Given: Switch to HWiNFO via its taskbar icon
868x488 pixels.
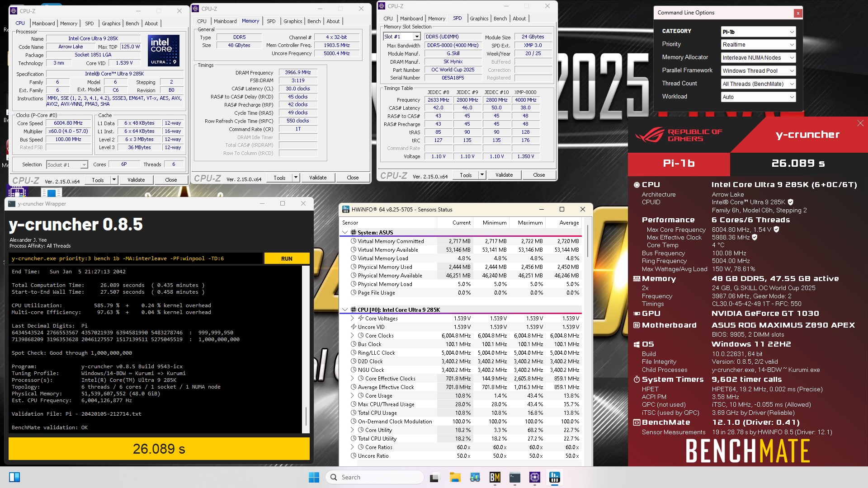Looking at the screenshot, I should pos(554,477).
